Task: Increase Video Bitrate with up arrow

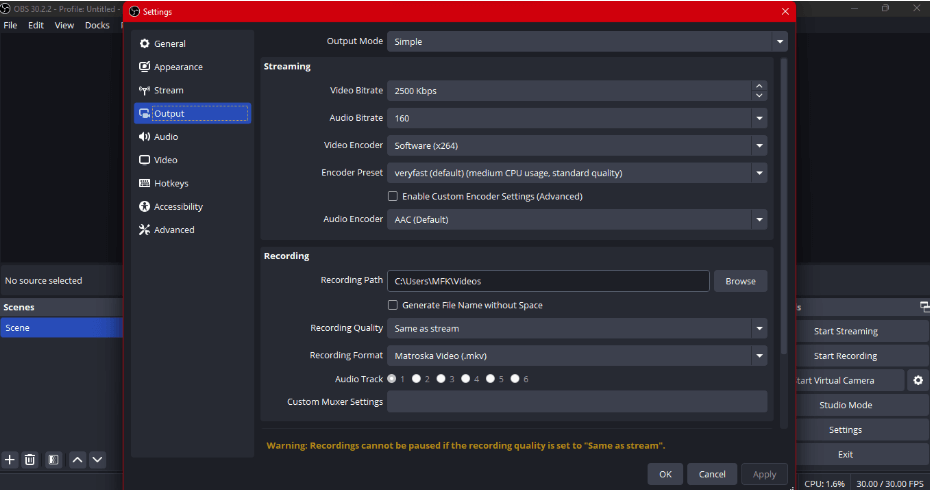Action: [759, 86]
